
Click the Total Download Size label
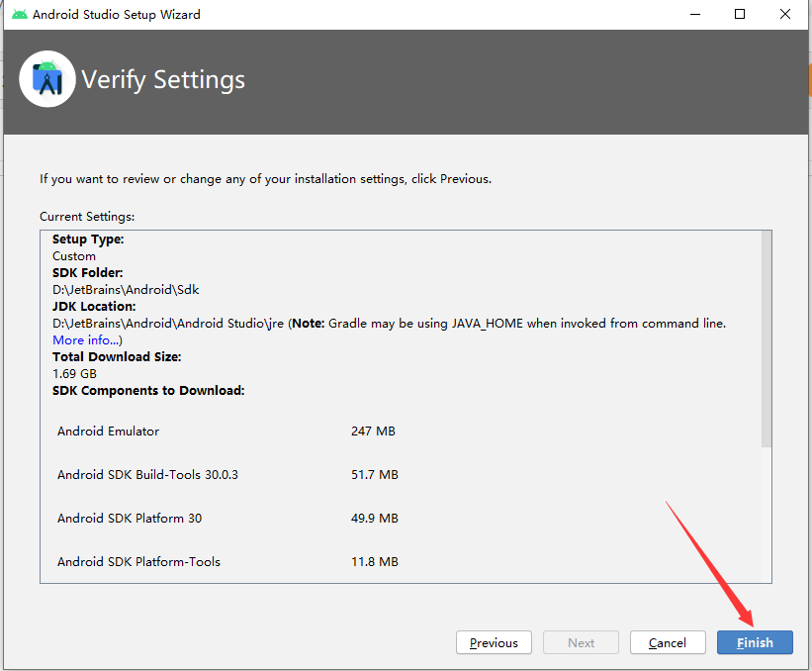coord(117,356)
